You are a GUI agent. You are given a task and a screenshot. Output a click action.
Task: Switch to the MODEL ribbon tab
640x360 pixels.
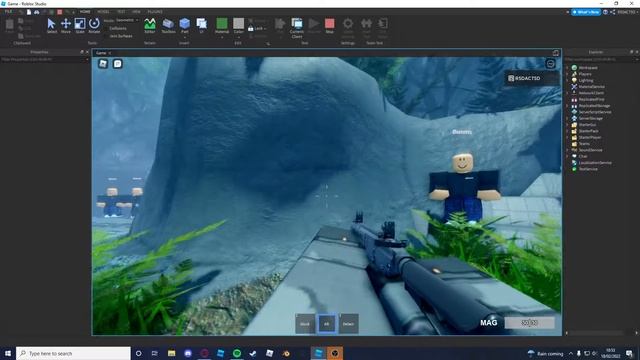click(103, 12)
